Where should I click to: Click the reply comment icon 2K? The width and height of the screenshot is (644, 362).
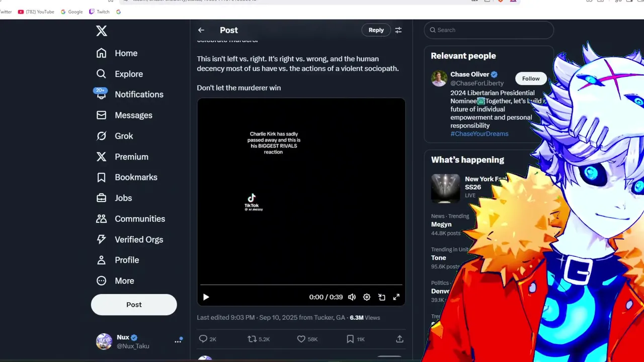click(x=203, y=339)
